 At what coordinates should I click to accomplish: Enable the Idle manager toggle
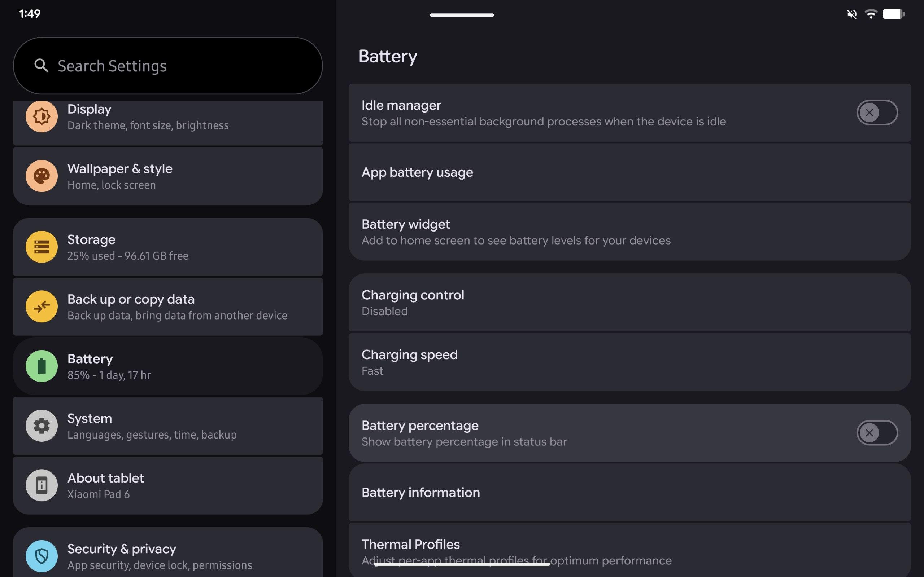(x=877, y=113)
